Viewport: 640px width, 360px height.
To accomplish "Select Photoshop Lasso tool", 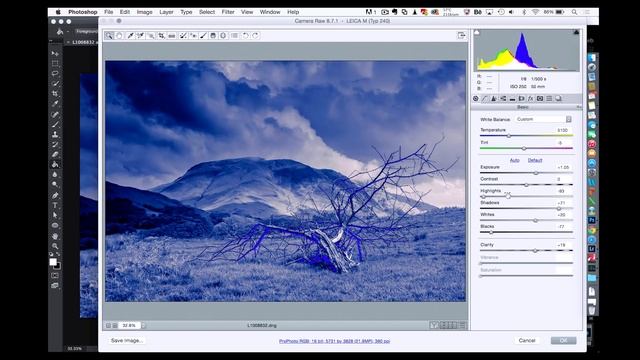I will [x=55, y=74].
